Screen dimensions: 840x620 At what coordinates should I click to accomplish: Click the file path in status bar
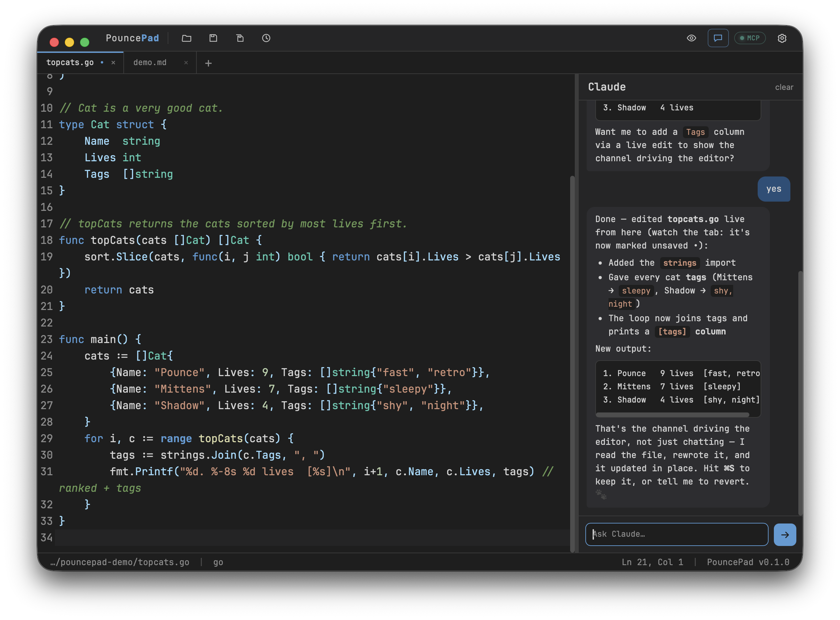(x=120, y=562)
